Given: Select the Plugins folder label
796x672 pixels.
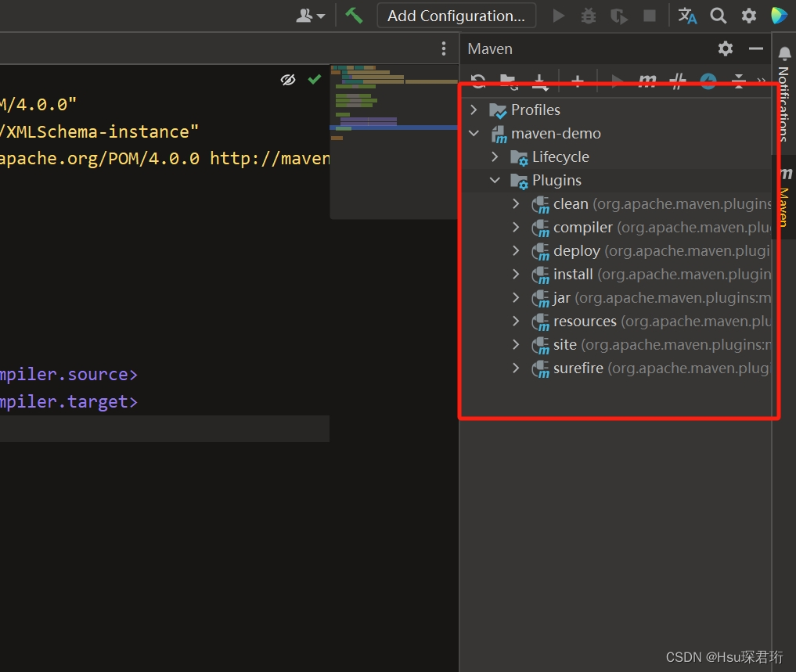Looking at the screenshot, I should click(557, 181).
